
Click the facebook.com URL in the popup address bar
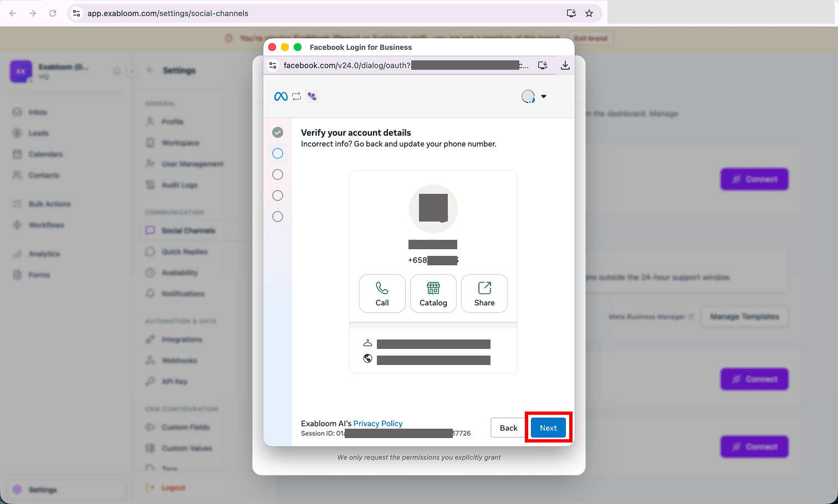406,65
